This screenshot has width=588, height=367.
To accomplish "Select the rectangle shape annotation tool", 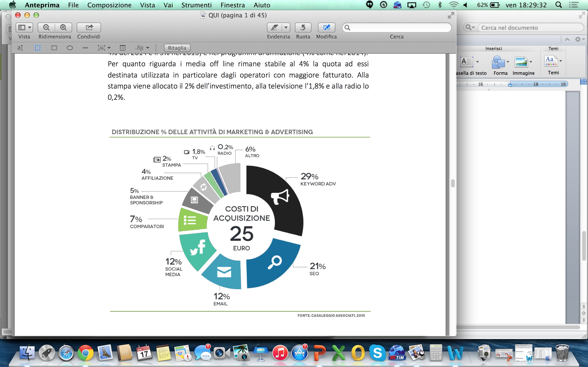I will (x=54, y=48).
